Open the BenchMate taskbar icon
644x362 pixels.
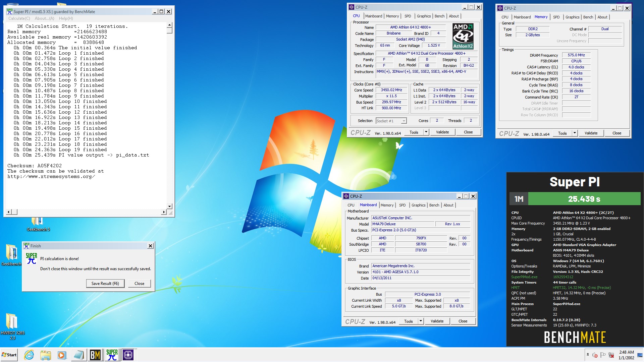95,355
